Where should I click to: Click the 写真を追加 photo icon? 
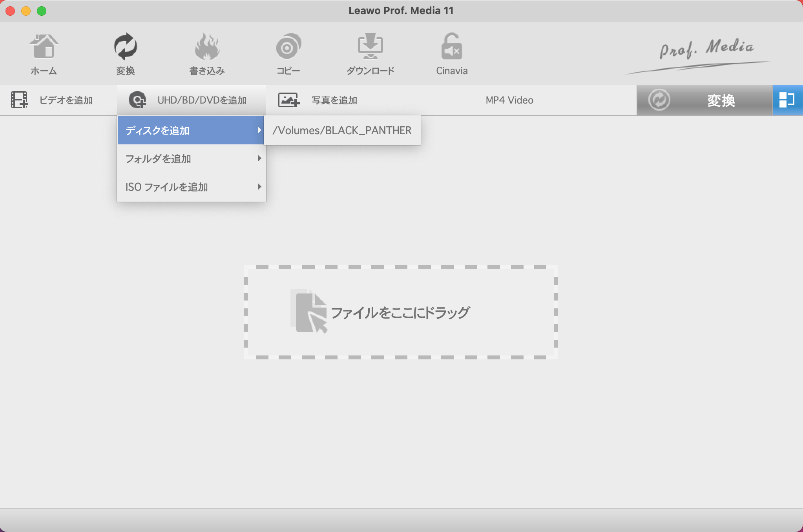289,100
